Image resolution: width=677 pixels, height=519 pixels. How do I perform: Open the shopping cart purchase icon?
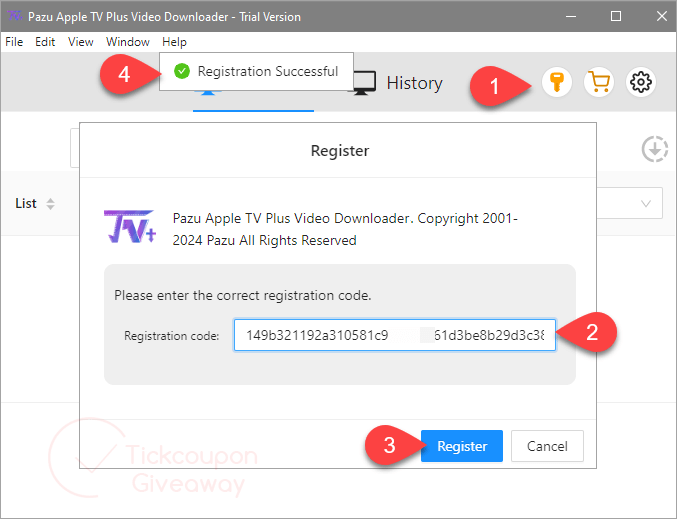(599, 82)
